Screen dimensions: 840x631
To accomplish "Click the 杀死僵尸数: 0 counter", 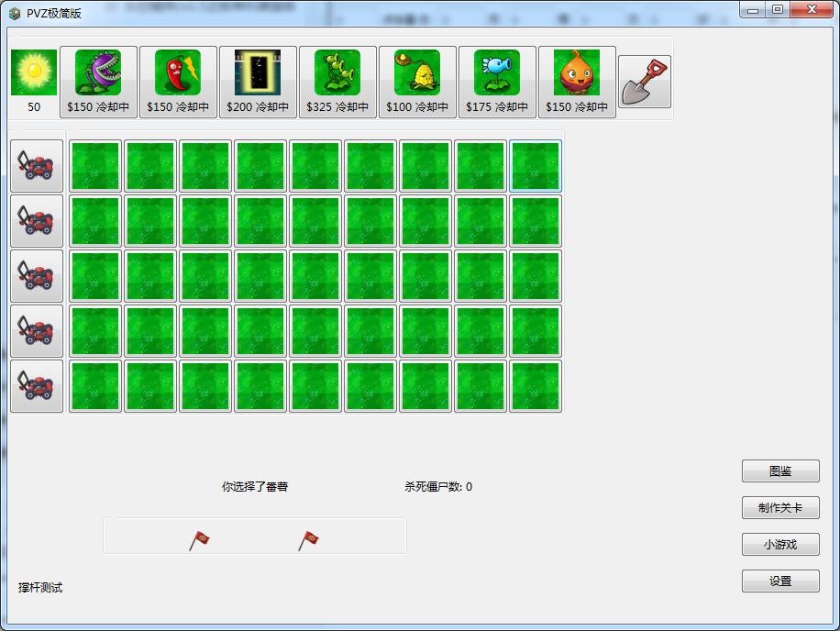I will click(x=438, y=486).
